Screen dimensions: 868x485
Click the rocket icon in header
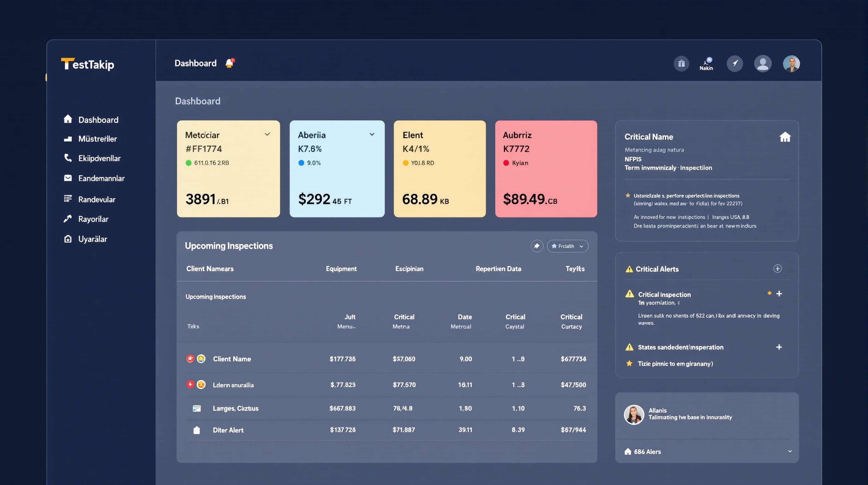735,63
